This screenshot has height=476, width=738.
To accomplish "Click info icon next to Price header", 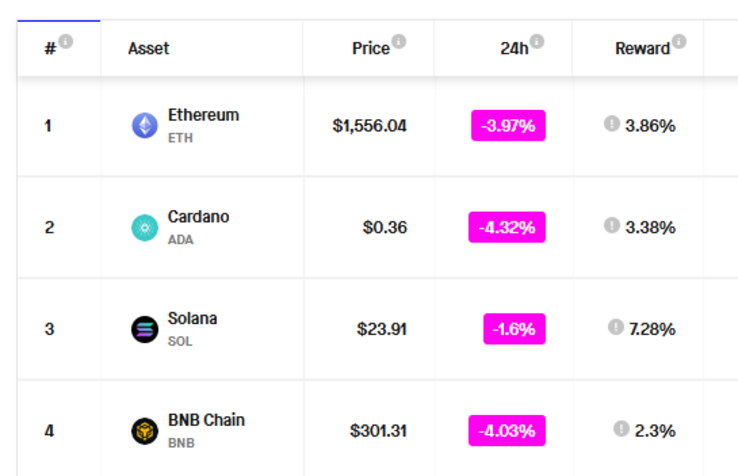I will coord(399,41).
